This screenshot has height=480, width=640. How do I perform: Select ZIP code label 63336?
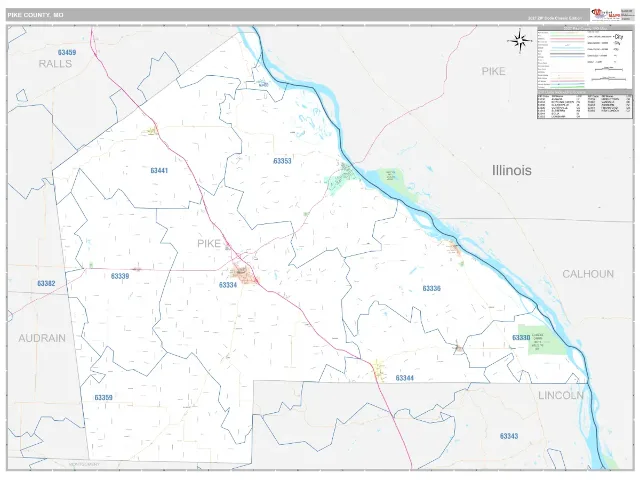pyautogui.click(x=431, y=289)
